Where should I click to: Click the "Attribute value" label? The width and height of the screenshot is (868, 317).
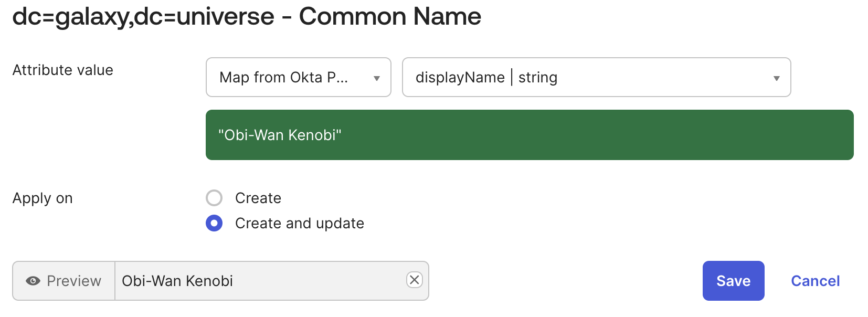click(62, 70)
